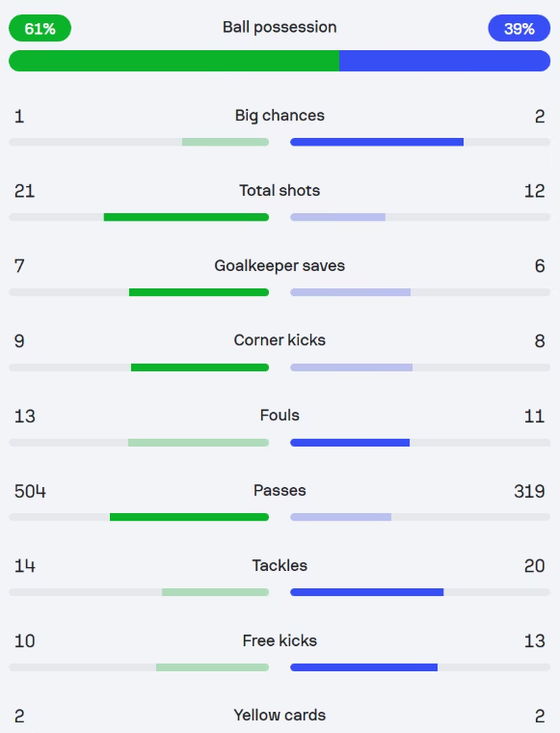Screen dimensions: 560x733
Task: Click the blue Tackles bar
Action: click(x=366, y=592)
